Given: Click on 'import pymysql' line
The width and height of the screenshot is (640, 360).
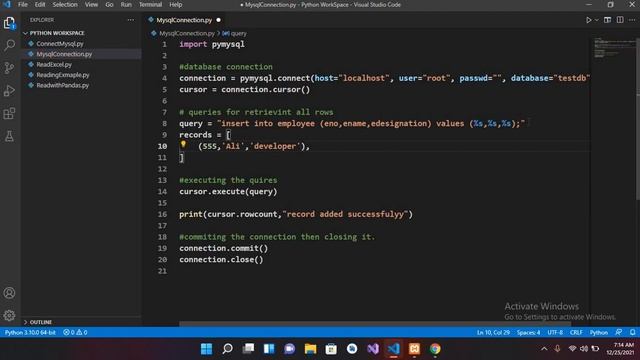Looking at the screenshot, I should coord(212,44).
